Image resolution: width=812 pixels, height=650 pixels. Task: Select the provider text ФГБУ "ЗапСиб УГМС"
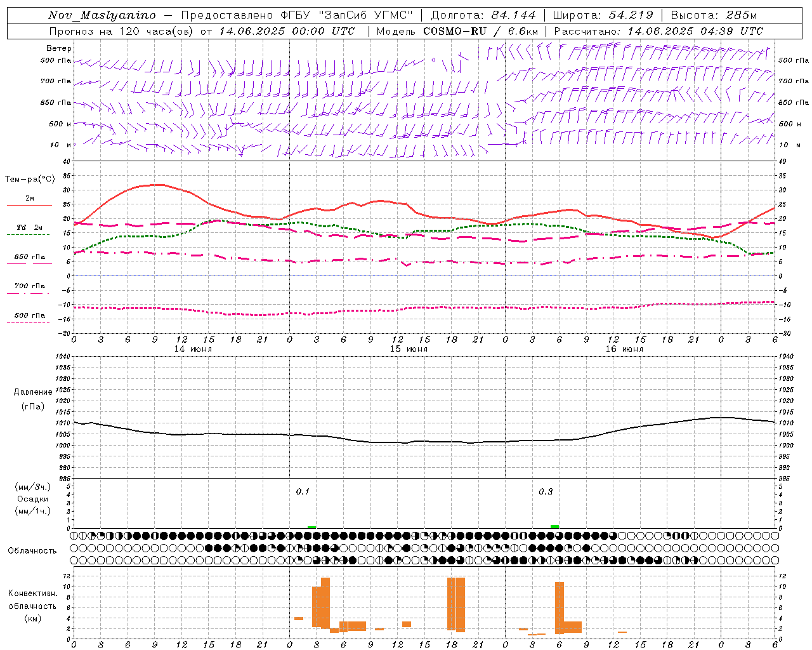tap(346, 15)
